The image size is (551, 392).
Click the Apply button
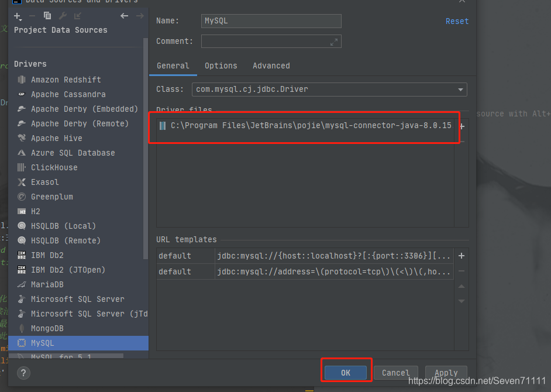pos(446,373)
